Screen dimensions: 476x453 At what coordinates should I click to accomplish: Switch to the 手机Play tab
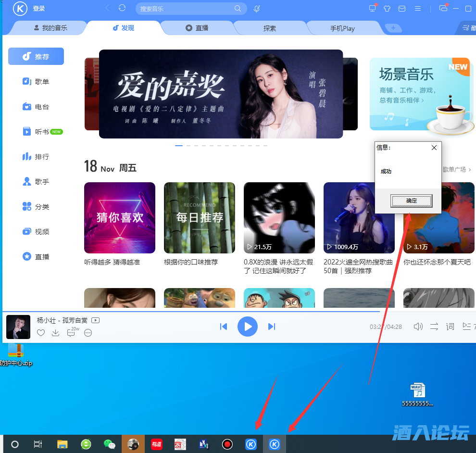(342, 28)
